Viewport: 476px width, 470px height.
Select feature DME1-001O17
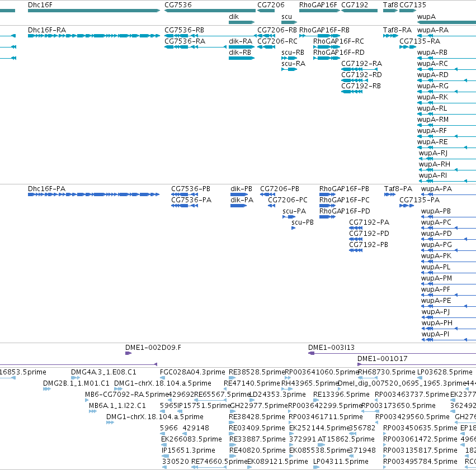417,364
